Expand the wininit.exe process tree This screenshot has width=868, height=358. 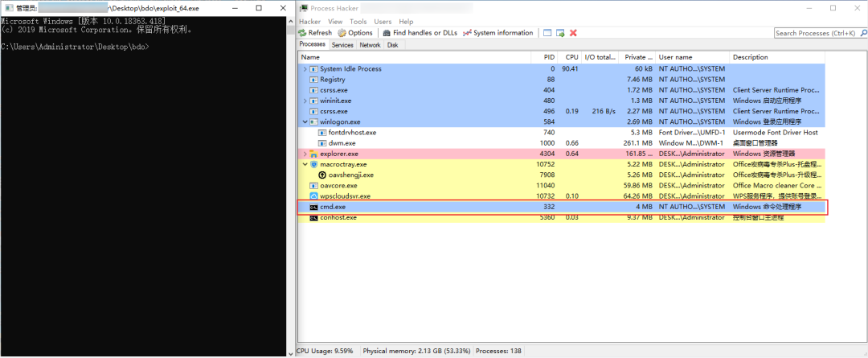point(305,101)
